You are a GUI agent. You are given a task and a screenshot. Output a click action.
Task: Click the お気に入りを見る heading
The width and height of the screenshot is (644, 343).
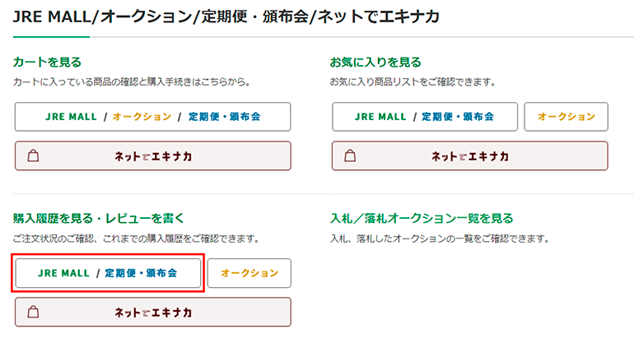[x=376, y=62]
